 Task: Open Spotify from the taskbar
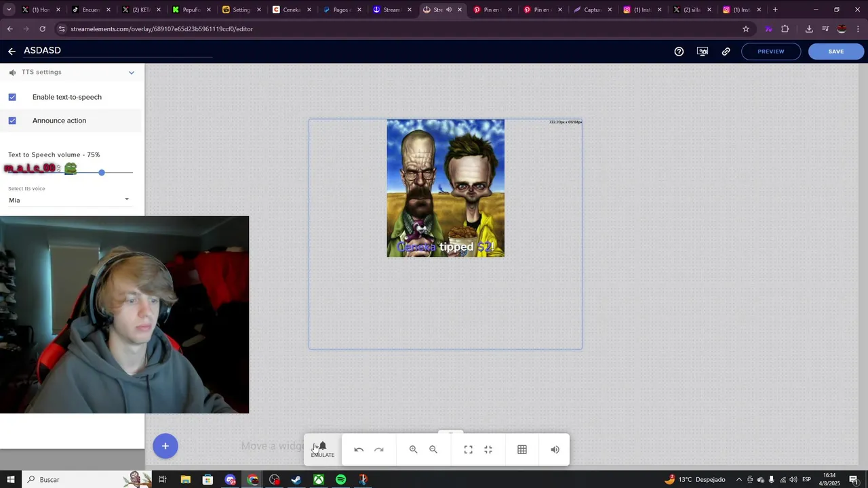point(341,480)
